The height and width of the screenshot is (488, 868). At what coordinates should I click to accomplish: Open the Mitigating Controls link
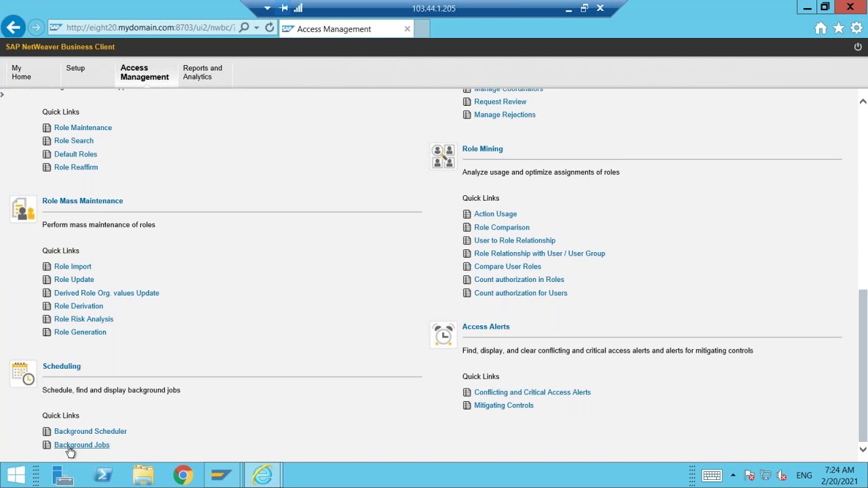[504, 405]
